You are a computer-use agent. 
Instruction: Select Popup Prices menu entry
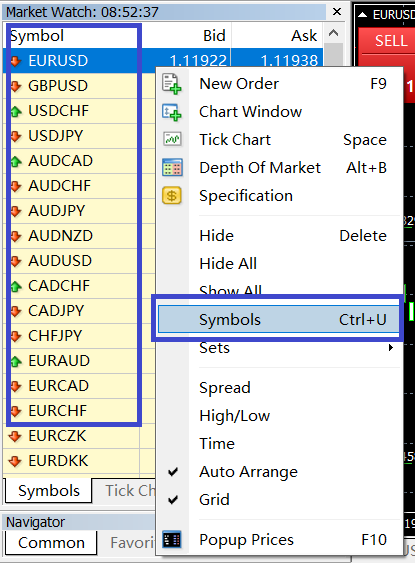279,540
